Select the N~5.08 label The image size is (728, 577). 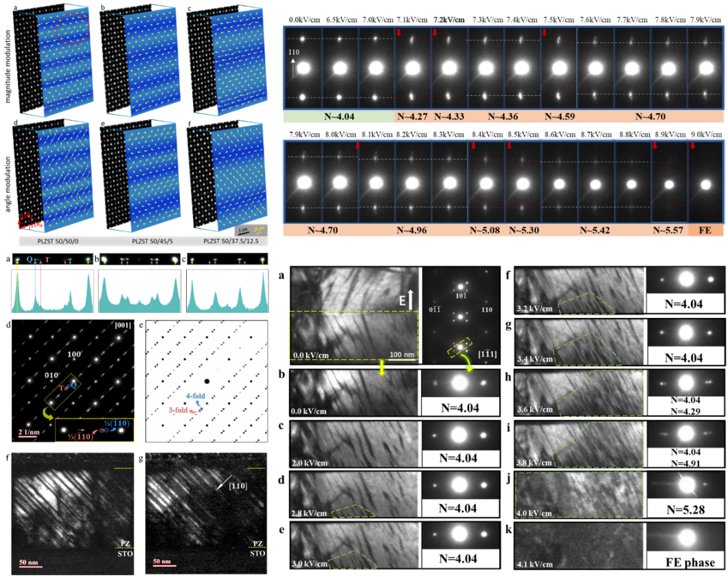coord(485,231)
